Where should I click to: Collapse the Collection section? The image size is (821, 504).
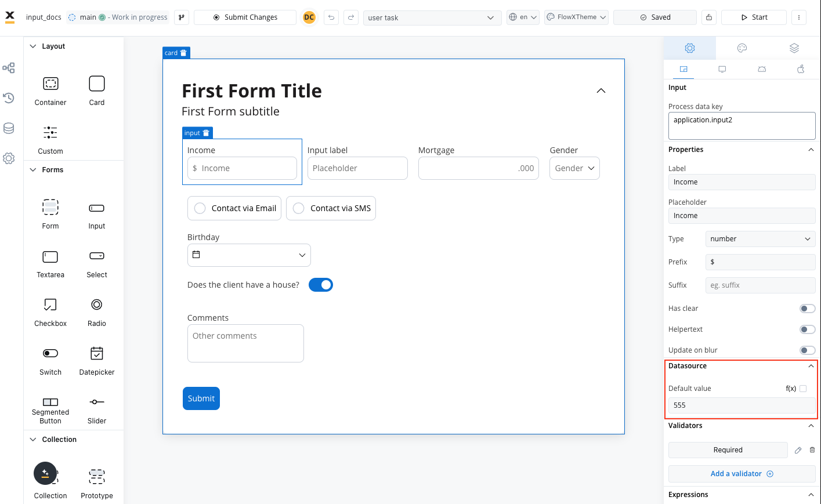33,440
